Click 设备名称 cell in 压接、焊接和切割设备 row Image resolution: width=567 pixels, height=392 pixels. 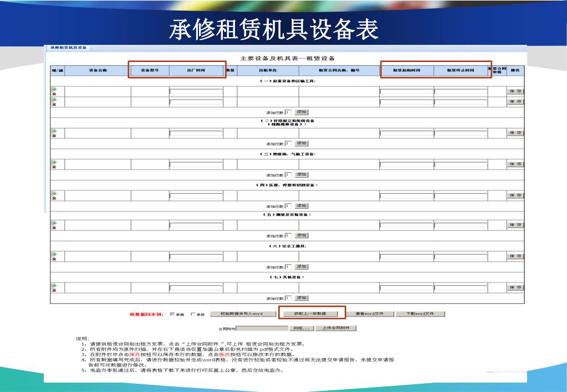coord(98,195)
